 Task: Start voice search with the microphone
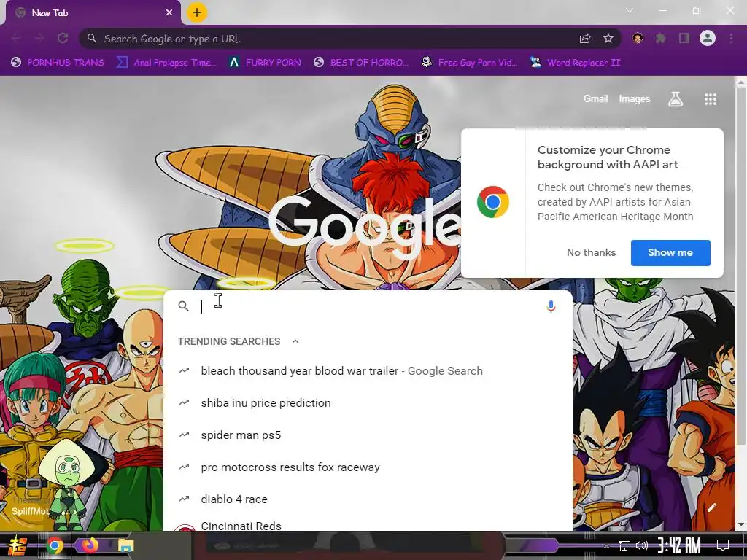point(551,306)
